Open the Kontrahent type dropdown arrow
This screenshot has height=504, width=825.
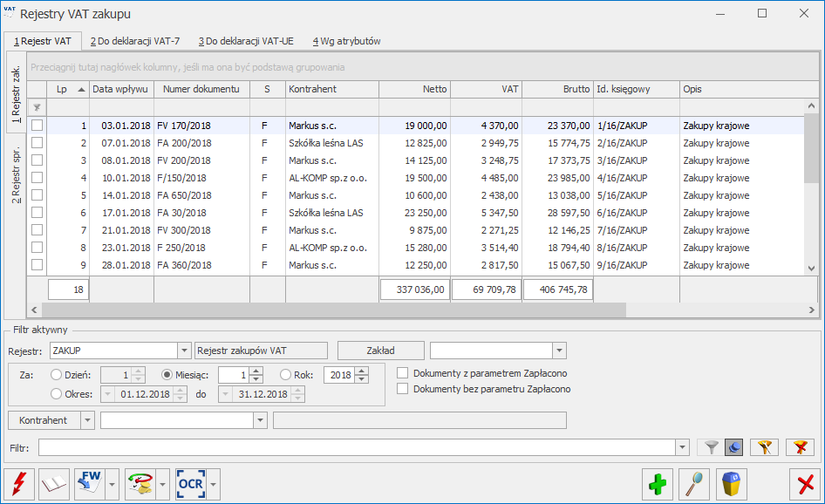pos(87,420)
